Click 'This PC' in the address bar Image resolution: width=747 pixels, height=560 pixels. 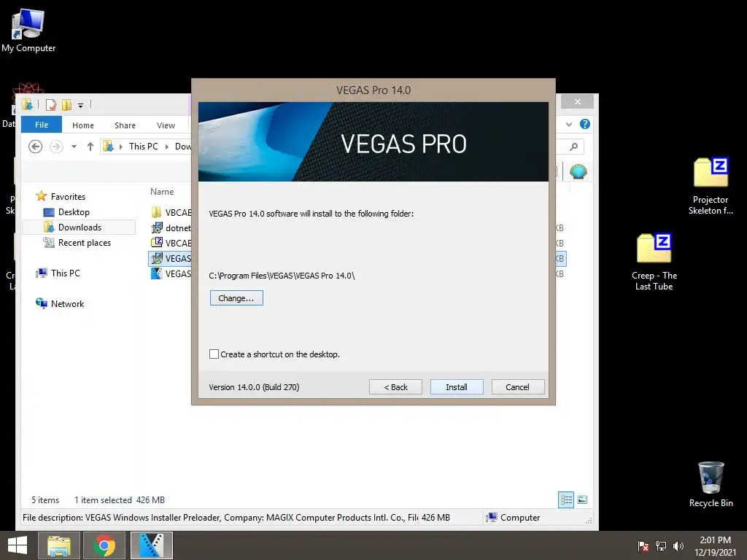click(x=144, y=147)
